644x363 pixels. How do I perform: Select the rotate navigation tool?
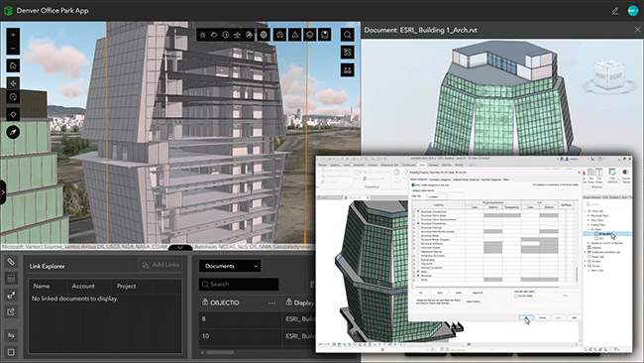click(13, 97)
